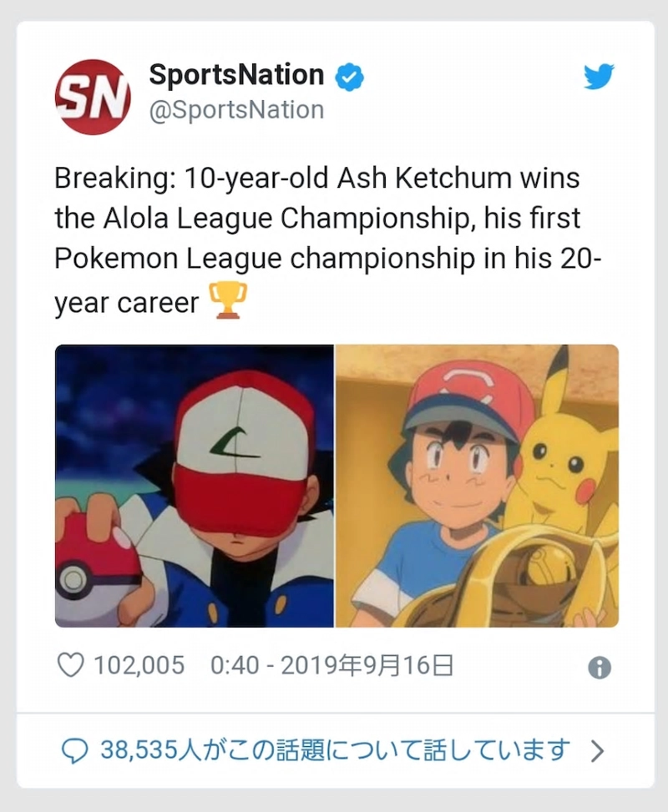Click the blue verified badge icon
This screenshot has width=668, height=812.
(x=350, y=77)
